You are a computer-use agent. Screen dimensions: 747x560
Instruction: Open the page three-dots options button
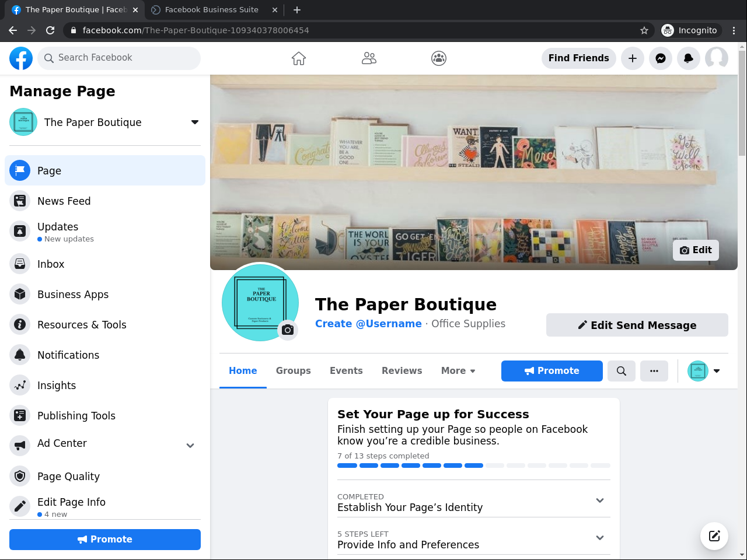coord(654,371)
